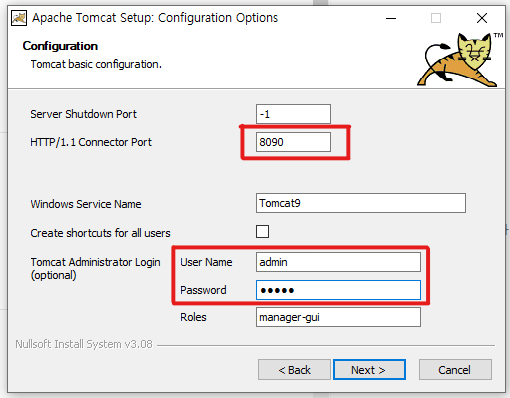Screen dimensions: 510x398
Task: Cancel the Tomcat setup
Action: click(x=455, y=369)
